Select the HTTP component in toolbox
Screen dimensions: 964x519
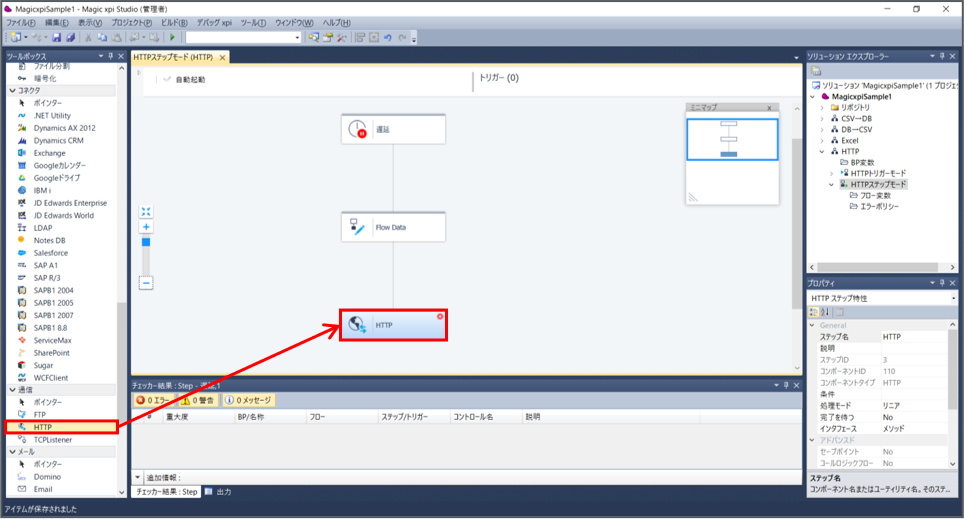click(42, 427)
